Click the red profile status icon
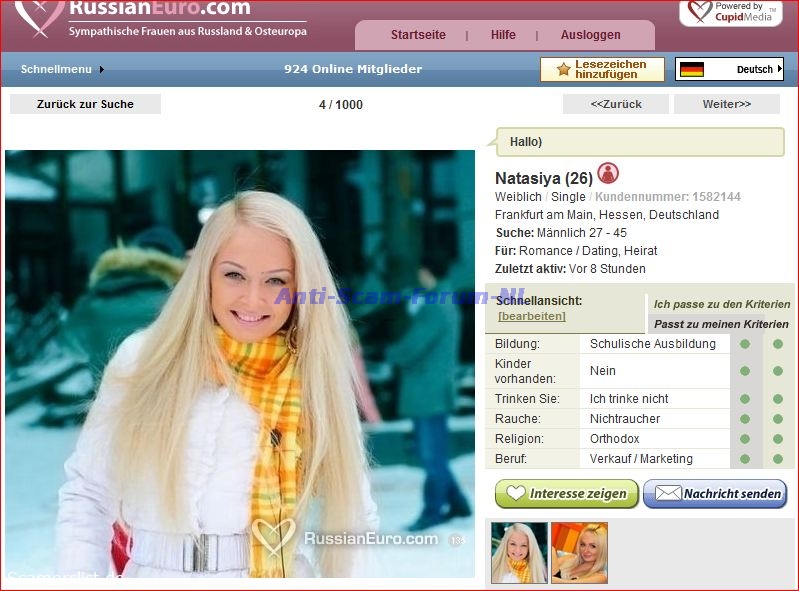This screenshot has height=591, width=799. tap(608, 174)
